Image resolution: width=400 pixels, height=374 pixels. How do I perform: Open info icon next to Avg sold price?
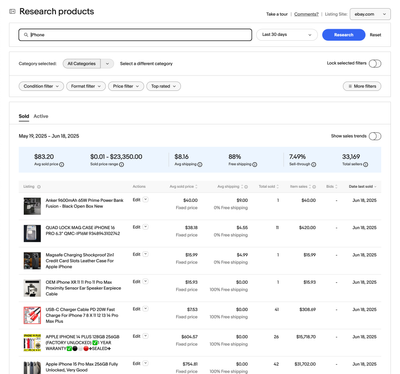tap(62, 164)
